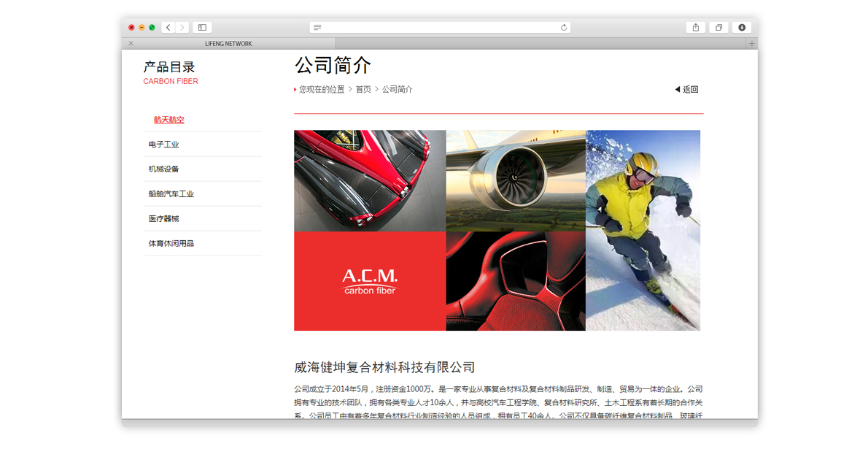Click the jet engine image
The height and width of the screenshot is (449, 868).
click(516, 181)
